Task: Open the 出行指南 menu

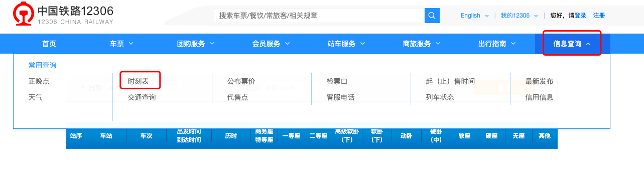Action: [497, 44]
